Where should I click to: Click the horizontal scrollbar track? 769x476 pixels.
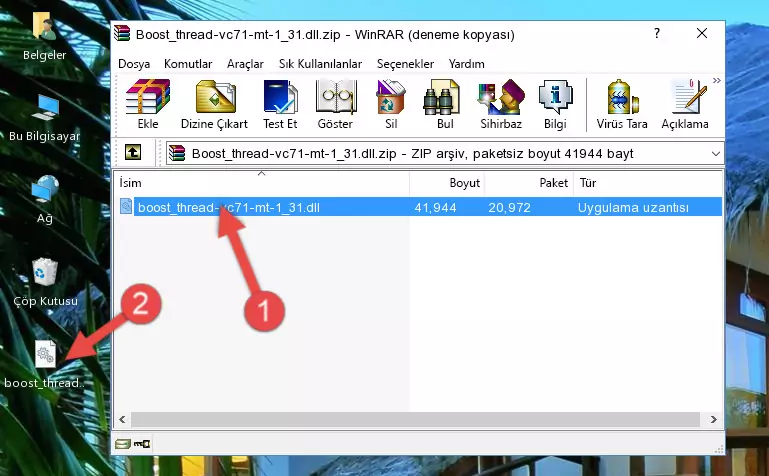[415, 420]
